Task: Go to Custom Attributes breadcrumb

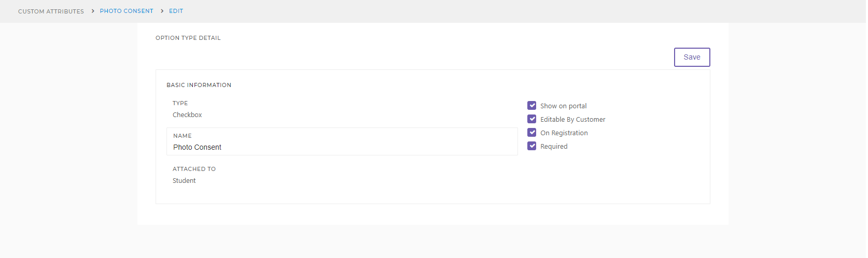Action: coord(51,11)
